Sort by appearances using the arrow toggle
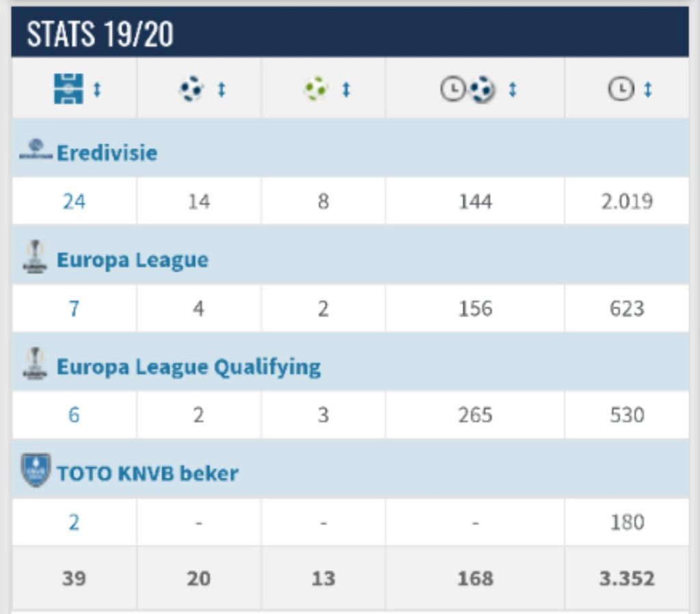Image resolution: width=700 pixels, height=614 pixels. coord(97,90)
